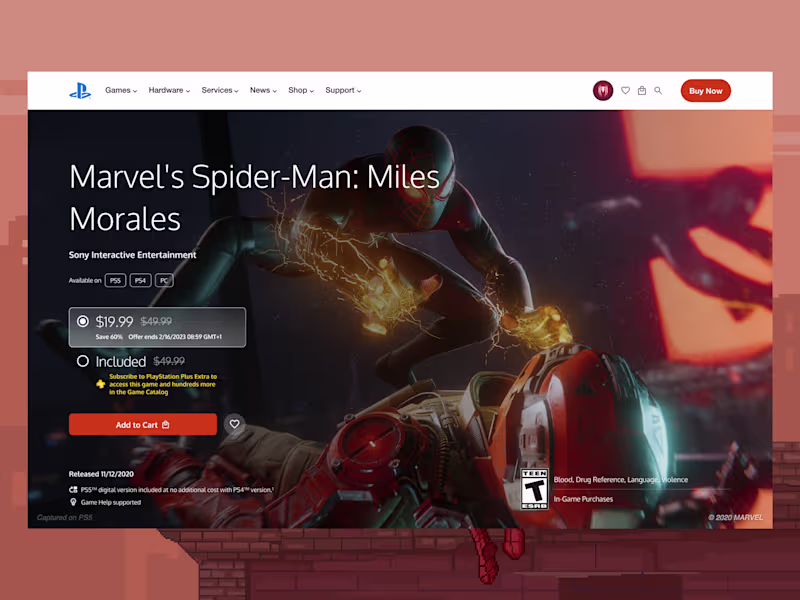
Task: Expand the chevron next to Games
Action: click(135, 91)
